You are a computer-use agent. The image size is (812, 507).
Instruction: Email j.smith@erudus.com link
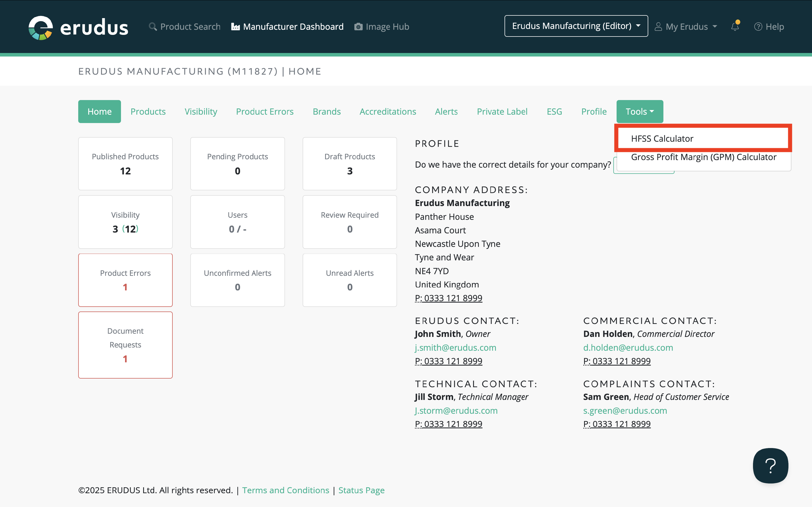455,347
